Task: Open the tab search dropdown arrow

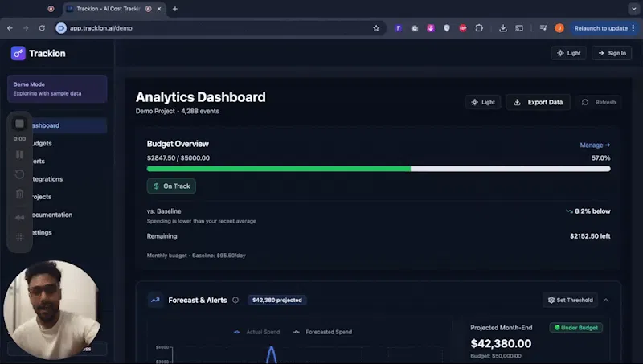Action: click(634, 9)
